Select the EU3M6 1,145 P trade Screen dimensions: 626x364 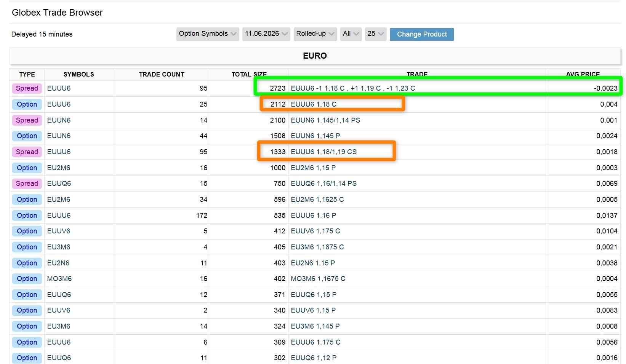point(315,326)
